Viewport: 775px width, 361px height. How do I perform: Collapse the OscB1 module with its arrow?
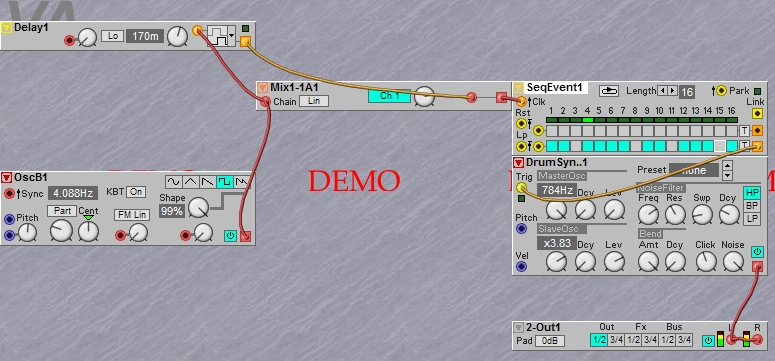click(x=6, y=178)
